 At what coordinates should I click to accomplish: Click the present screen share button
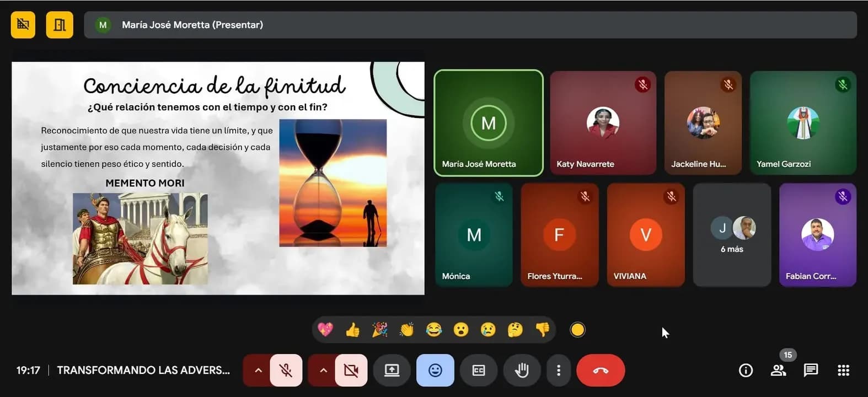click(392, 371)
